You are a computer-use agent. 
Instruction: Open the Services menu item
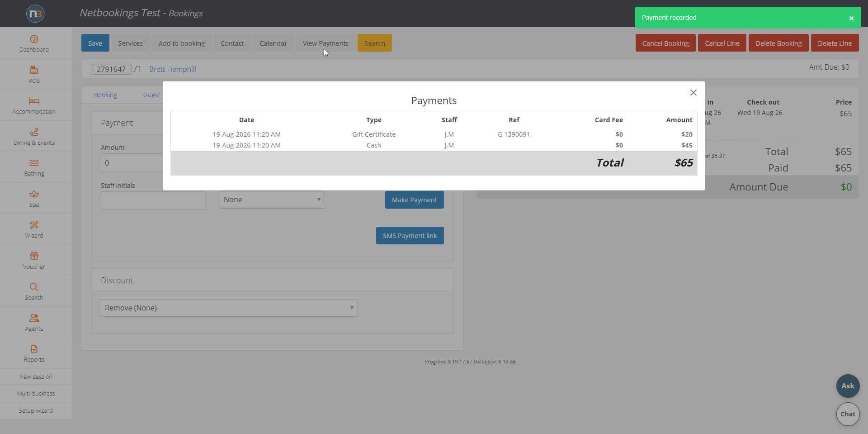pos(130,43)
